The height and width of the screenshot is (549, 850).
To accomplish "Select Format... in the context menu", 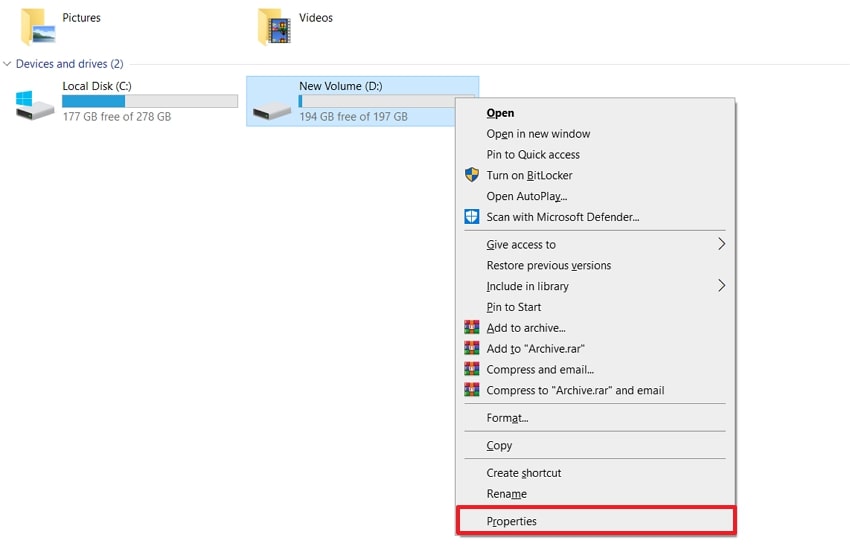I will [x=507, y=418].
